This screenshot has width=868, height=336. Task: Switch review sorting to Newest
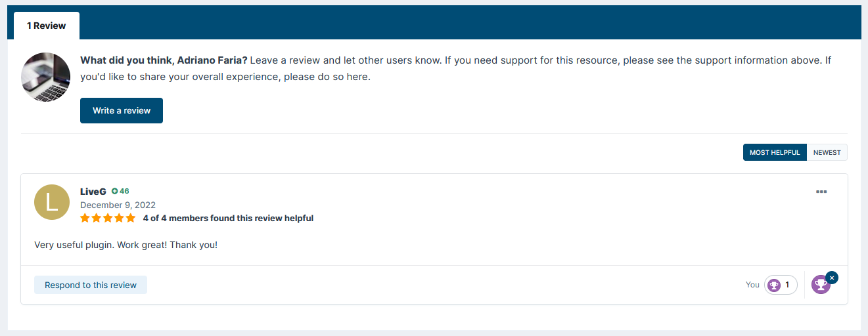[x=827, y=152]
